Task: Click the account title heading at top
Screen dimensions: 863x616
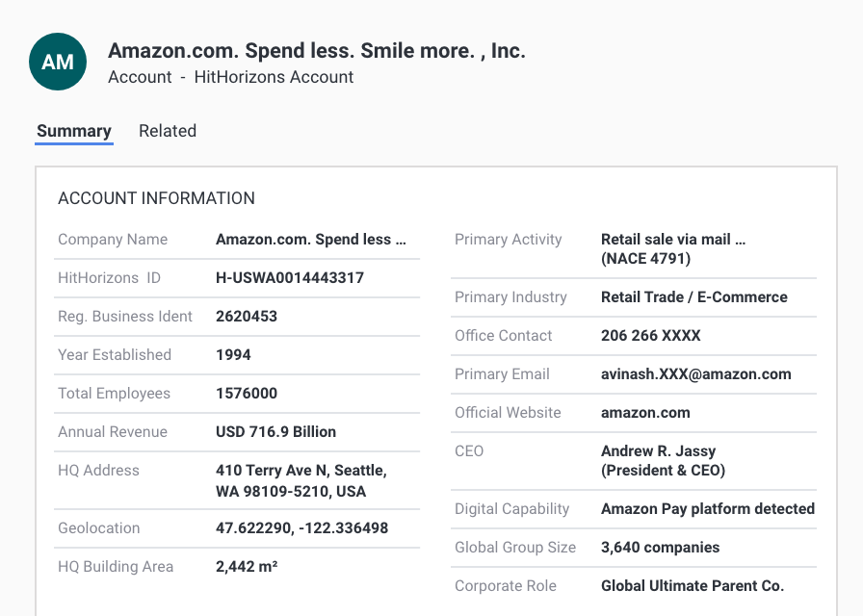Action: [317, 51]
